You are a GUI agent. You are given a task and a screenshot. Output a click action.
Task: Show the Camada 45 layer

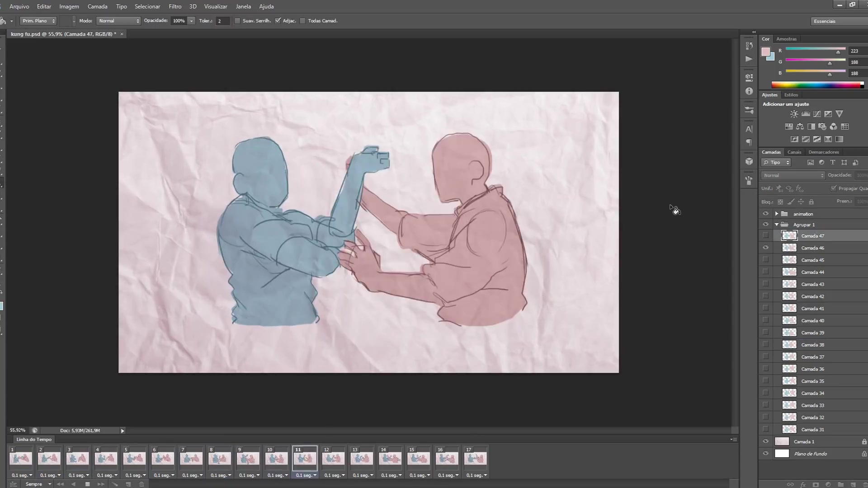coord(765,259)
